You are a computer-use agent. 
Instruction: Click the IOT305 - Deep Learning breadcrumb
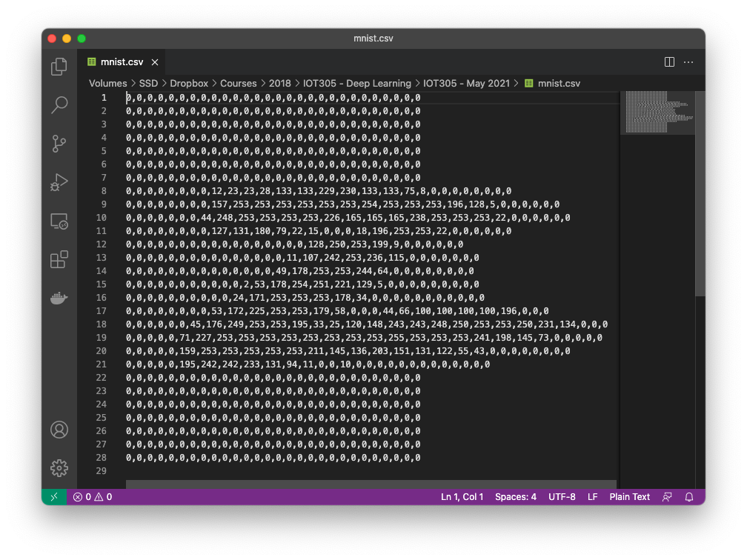[x=357, y=83]
